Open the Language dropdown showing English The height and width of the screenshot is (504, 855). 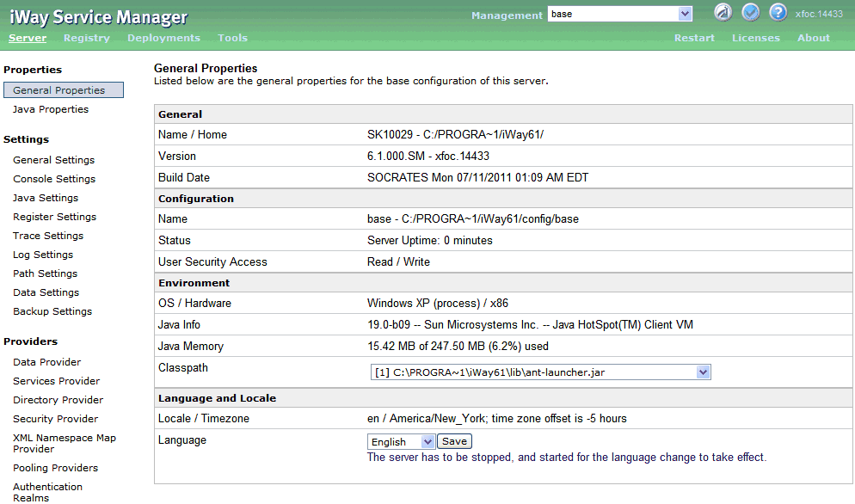(401, 441)
